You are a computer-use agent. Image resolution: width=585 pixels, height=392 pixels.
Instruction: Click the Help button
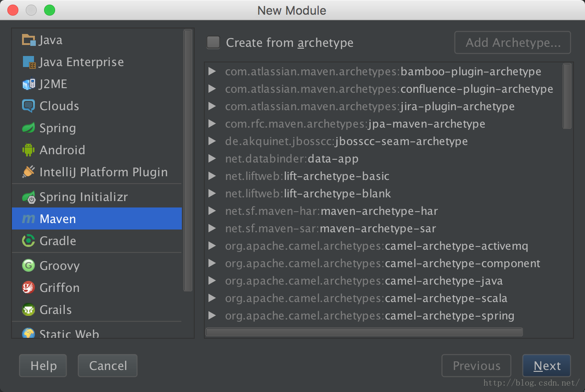43,365
